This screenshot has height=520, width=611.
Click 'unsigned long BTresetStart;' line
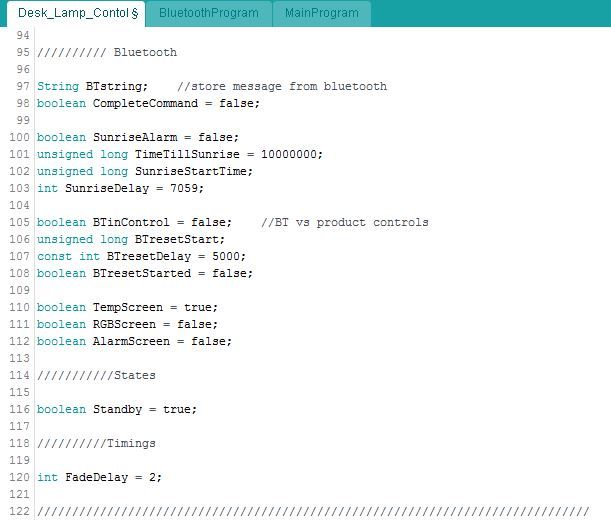click(x=131, y=239)
